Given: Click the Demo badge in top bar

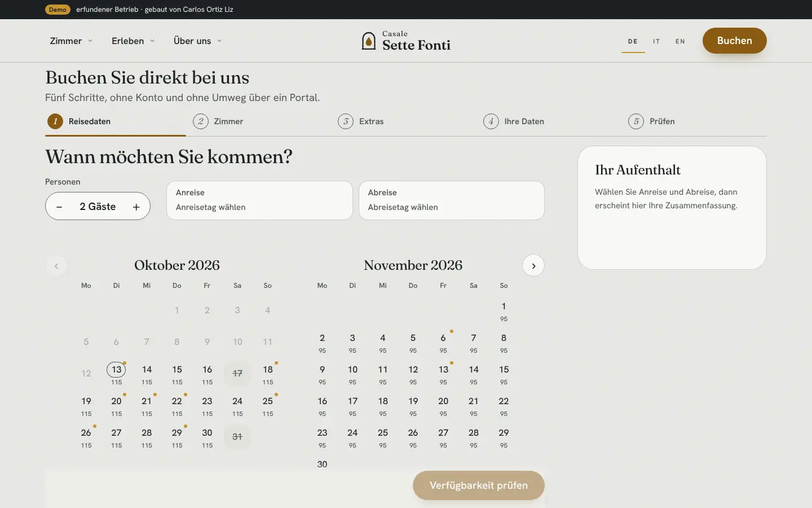Looking at the screenshot, I should pos(58,10).
